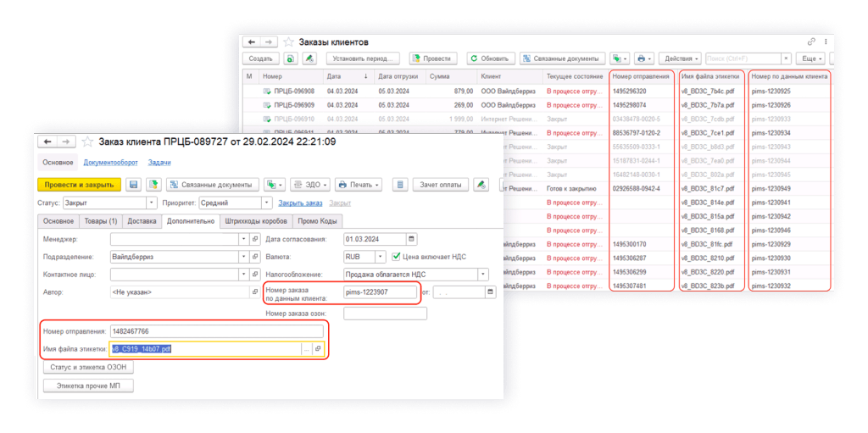Click in the Поиск (Ctrl+F) search field
868x433 pixels.
click(743, 58)
